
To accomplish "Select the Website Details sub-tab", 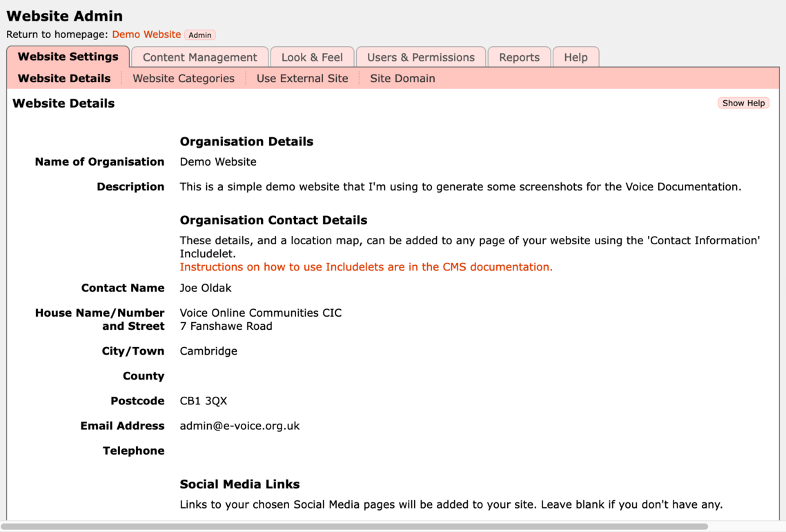I will click(x=64, y=79).
